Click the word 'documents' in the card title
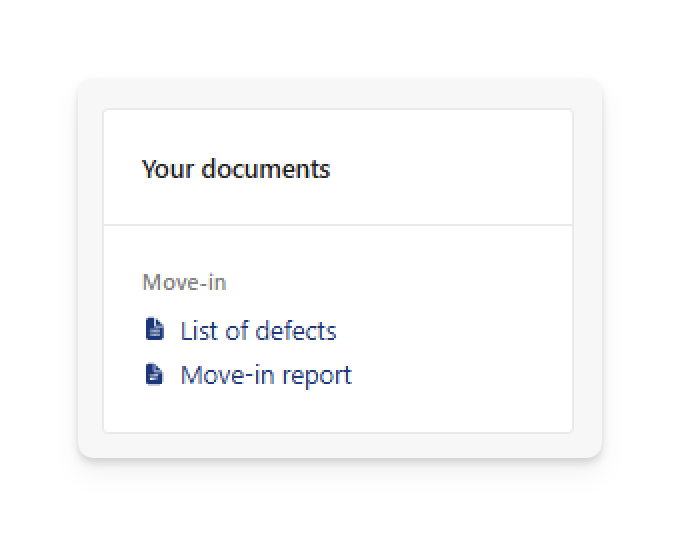The width and height of the screenshot is (680, 536). (266, 169)
